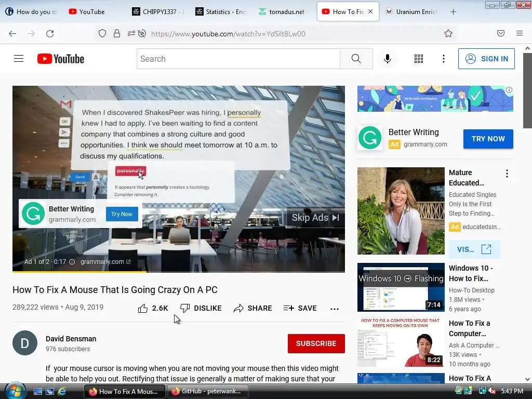Click the ad progress bar on video
This screenshot has width=532, height=399.
(x=179, y=271)
